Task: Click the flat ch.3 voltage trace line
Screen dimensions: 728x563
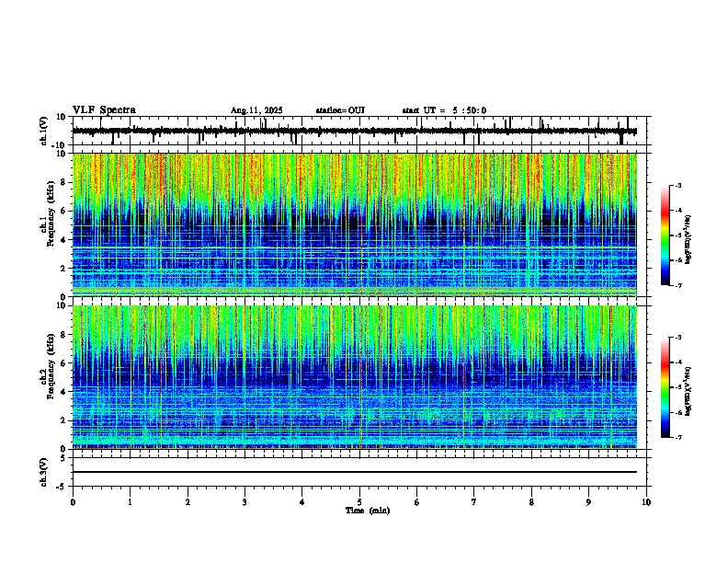Action: coord(355,472)
